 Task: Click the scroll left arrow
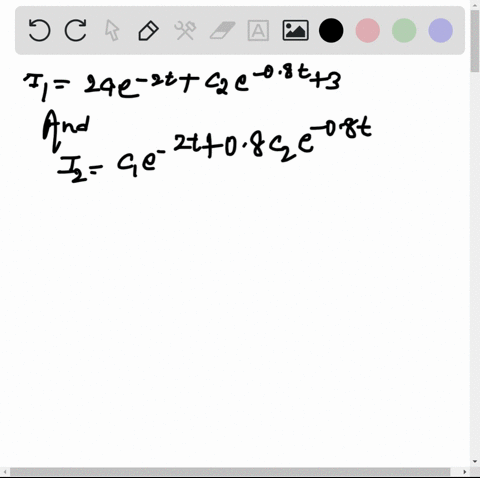[4, 472]
